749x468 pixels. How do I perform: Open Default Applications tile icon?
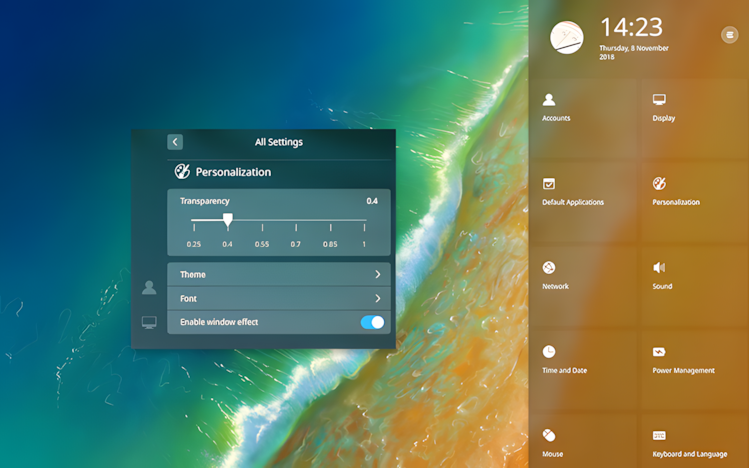[549, 183]
